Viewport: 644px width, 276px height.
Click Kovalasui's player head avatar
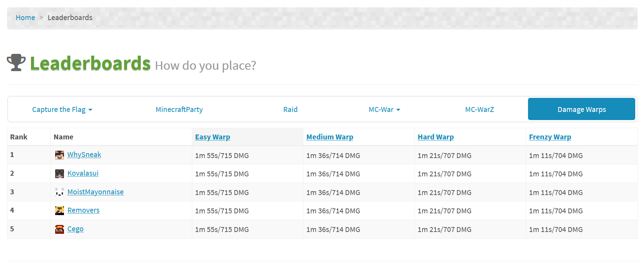click(59, 174)
